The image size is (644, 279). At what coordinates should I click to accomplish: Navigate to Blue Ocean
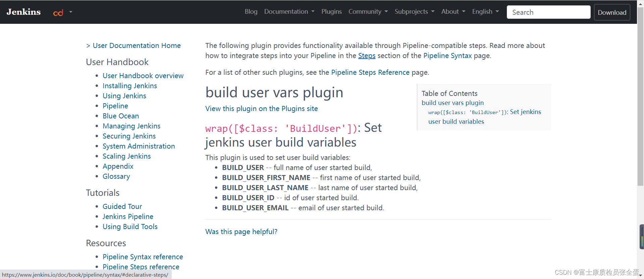[121, 116]
